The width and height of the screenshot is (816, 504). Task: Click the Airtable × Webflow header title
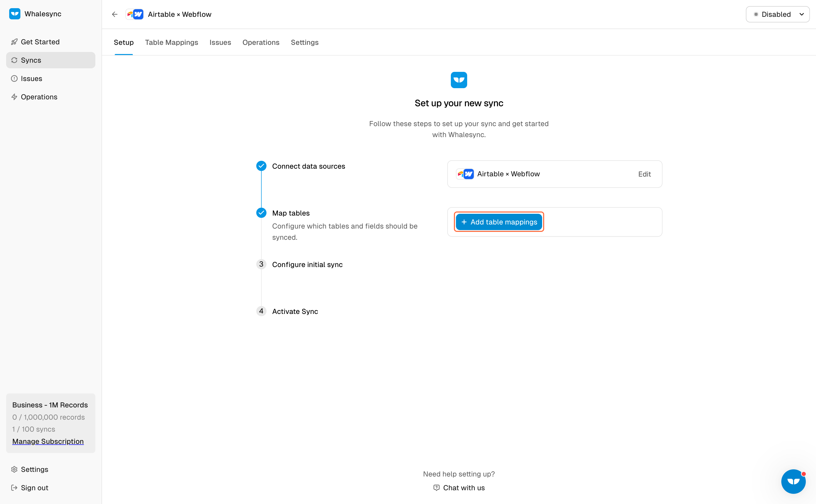click(180, 14)
